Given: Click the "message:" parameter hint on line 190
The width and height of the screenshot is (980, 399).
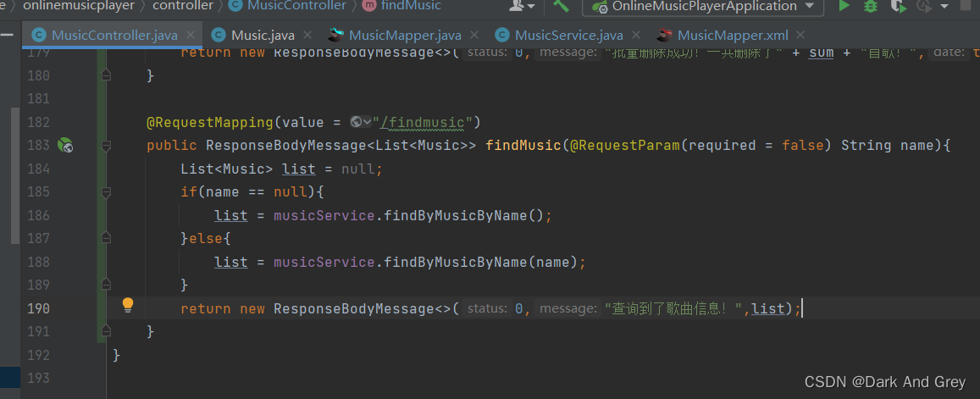Looking at the screenshot, I should (x=568, y=308).
